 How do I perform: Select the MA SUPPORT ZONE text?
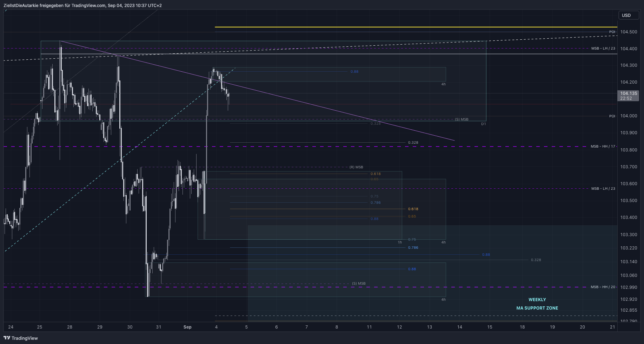coord(537,308)
